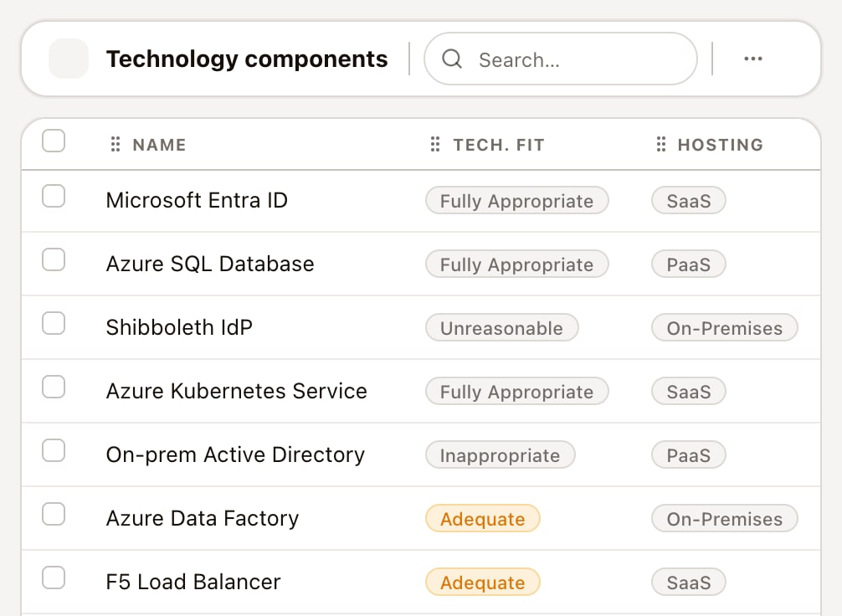Screen dimensions: 842x616
Task: Open Shibboleth IdP component
Action: pos(179,327)
